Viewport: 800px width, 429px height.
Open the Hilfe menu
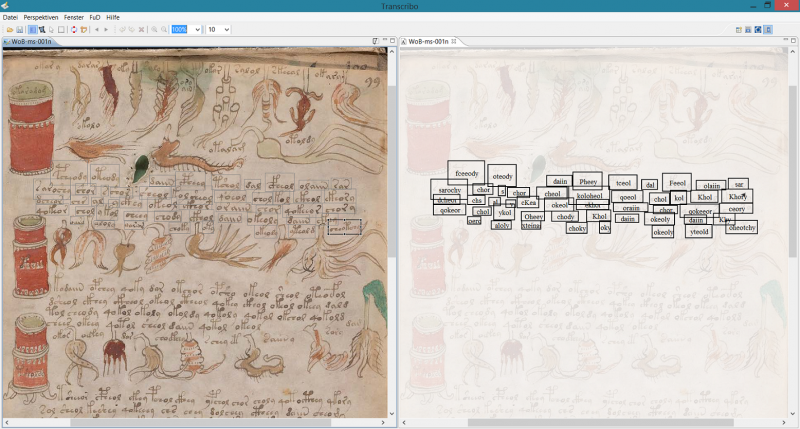click(x=113, y=17)
